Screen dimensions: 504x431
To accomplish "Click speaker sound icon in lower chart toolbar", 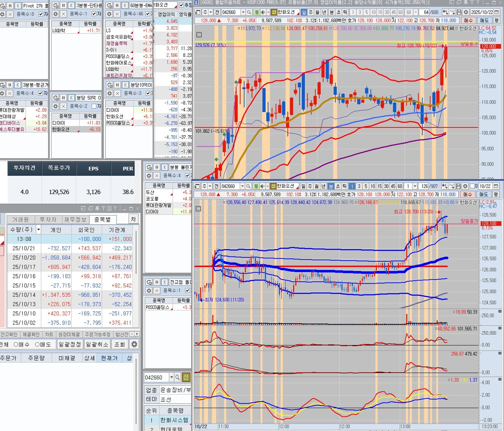I will [262, 186].
